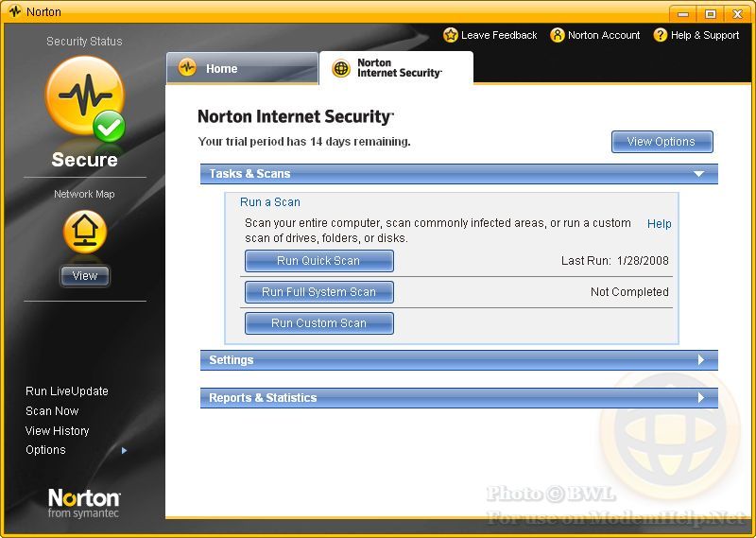
Task: Collapse the Tasks & Scans section
Action: (x=459, y=174)
